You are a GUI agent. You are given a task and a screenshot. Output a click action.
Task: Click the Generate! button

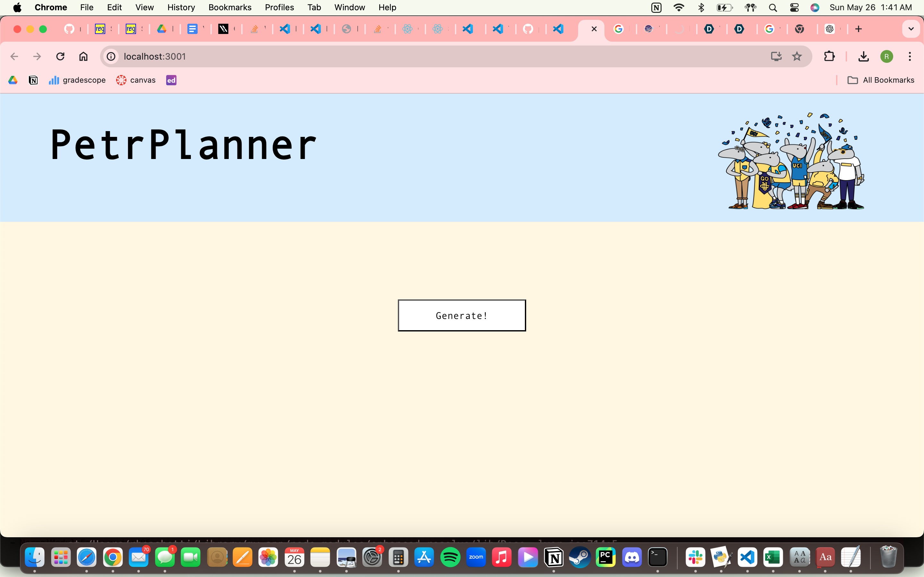coord(462,315)
